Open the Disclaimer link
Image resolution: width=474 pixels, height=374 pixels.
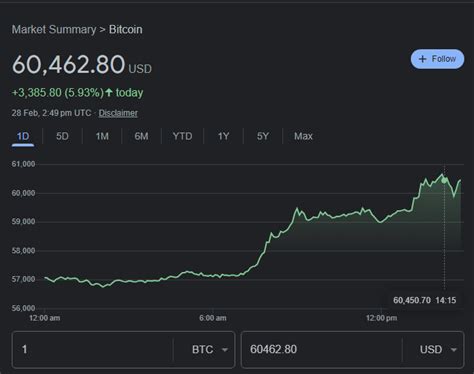[x=118, y=113]
